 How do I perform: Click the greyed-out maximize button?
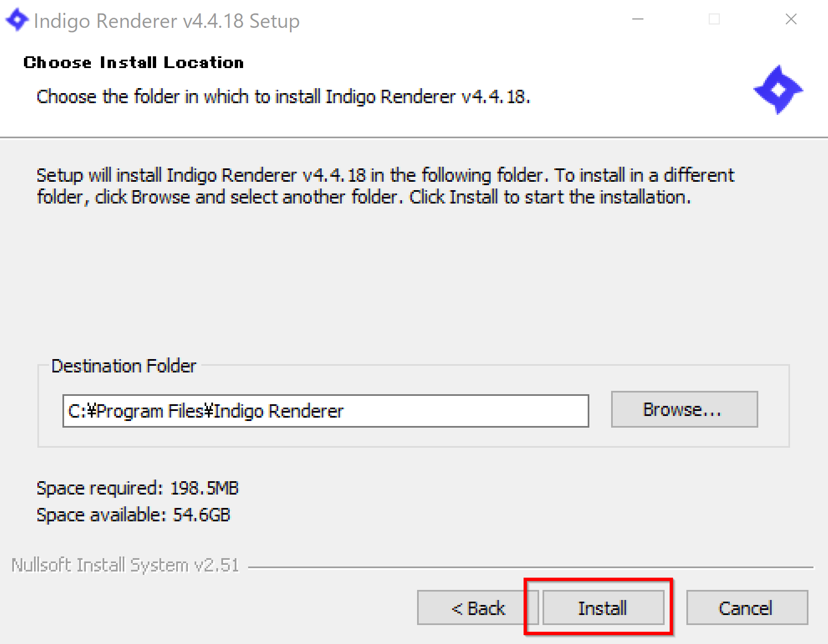click(x=714, y=20)
